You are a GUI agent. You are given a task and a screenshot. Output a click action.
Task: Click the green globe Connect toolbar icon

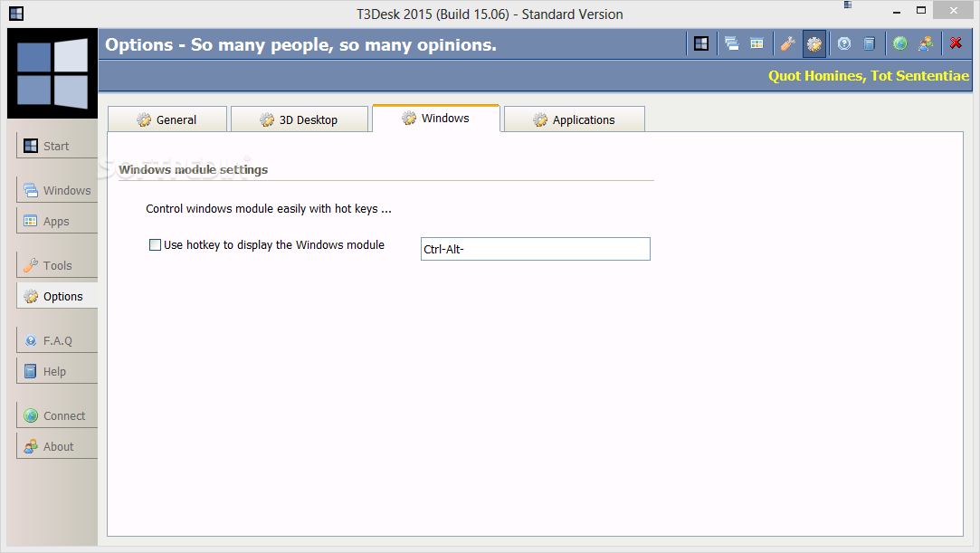[x=900, y=43]
